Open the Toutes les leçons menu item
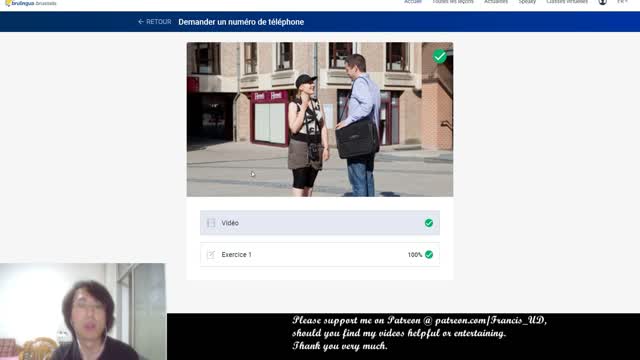The width and height of the screenshot is (640, 360). 453,2
